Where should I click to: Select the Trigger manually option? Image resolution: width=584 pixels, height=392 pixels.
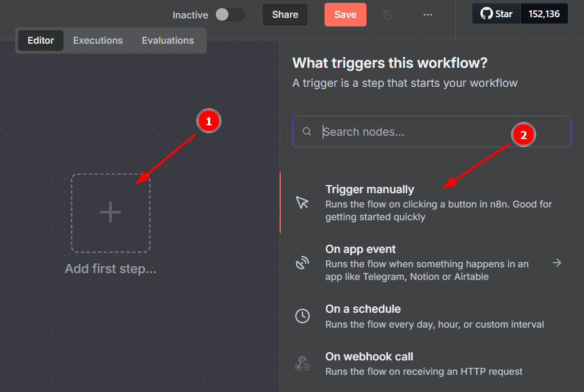pyautogui.click(x=432, y=202)
